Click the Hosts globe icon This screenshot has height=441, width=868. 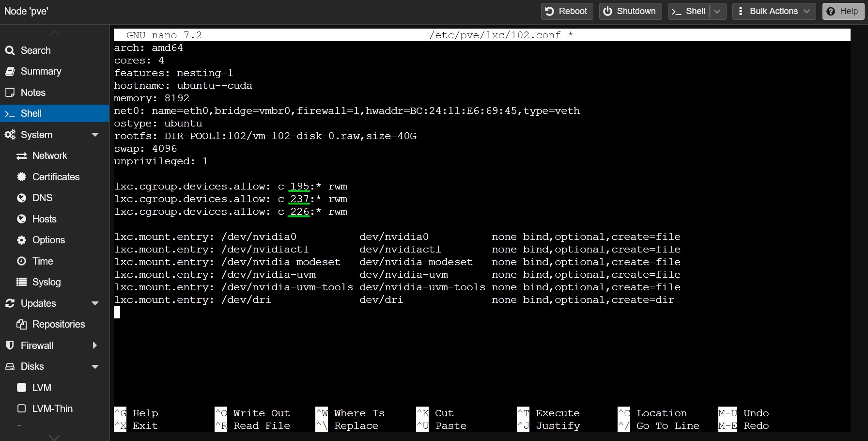pyautogui.click(x=21, y=219)
